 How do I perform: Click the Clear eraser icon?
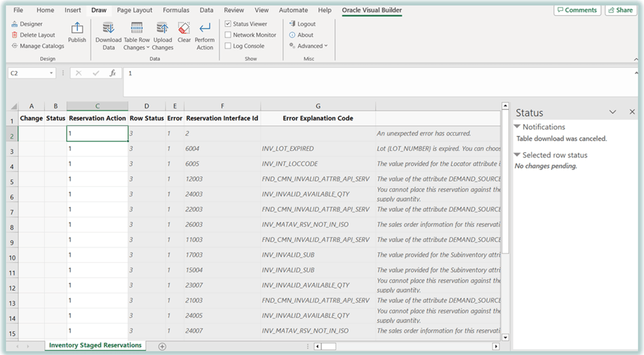[184, 28]
